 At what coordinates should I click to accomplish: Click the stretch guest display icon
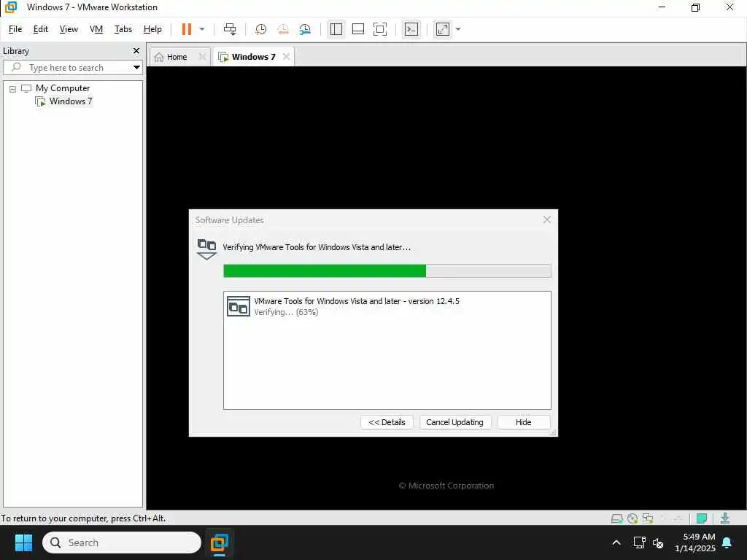coord(443,29)
